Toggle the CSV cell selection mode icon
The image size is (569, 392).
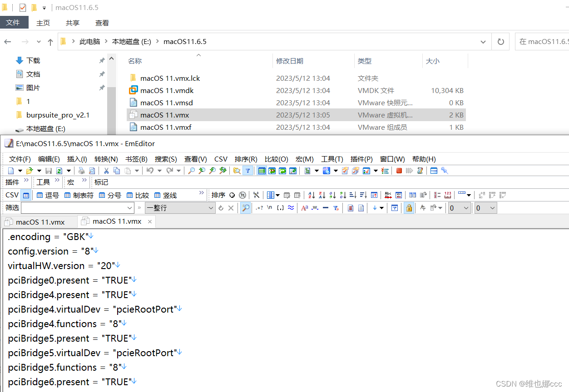(x=26, y=195)
